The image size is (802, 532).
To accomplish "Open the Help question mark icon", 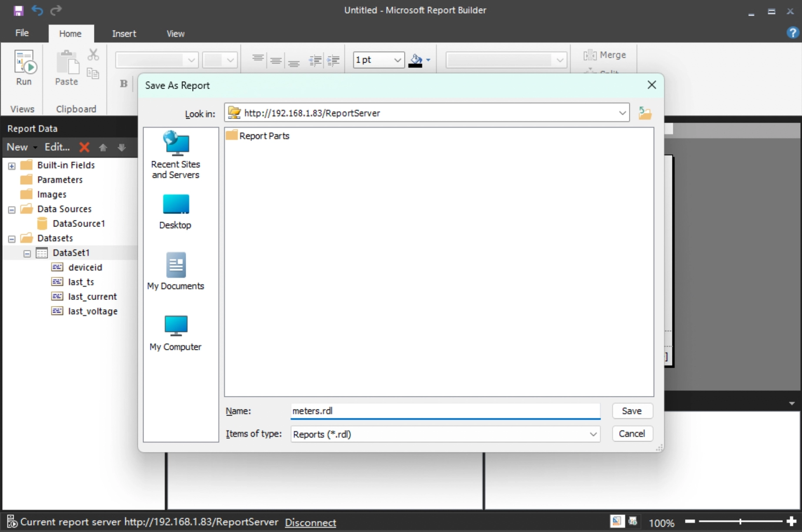I will tap(792, 33).
